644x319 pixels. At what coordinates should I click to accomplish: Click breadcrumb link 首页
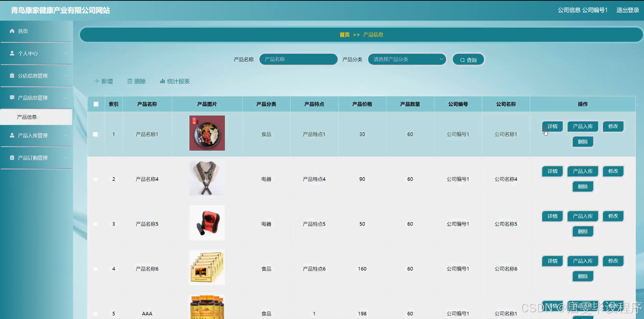click(x=345, y=35)
